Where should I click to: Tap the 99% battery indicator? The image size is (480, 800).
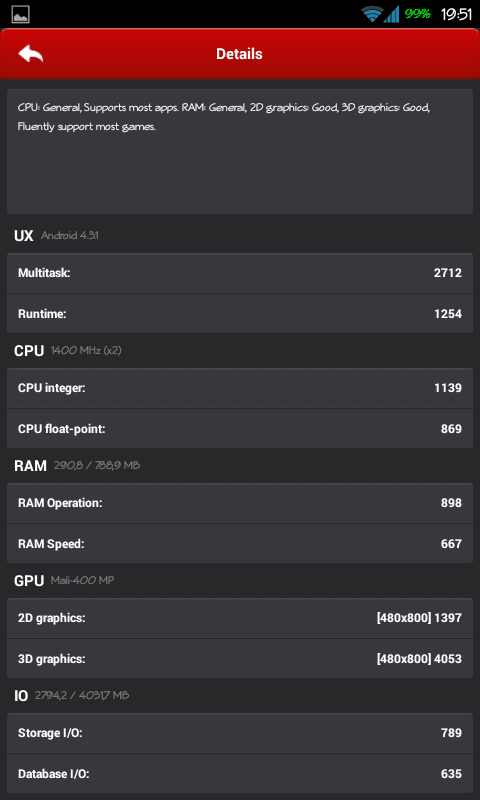(x=418, y=14)
